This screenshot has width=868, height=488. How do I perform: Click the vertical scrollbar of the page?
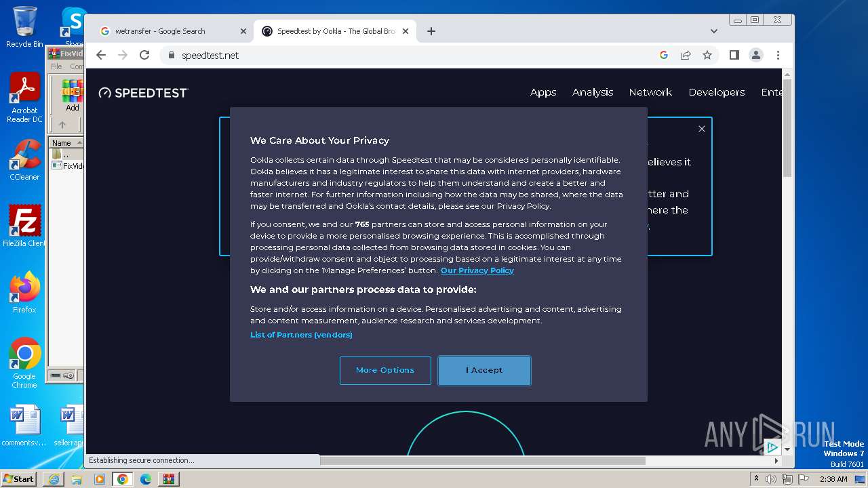click(x=787, y=129)
